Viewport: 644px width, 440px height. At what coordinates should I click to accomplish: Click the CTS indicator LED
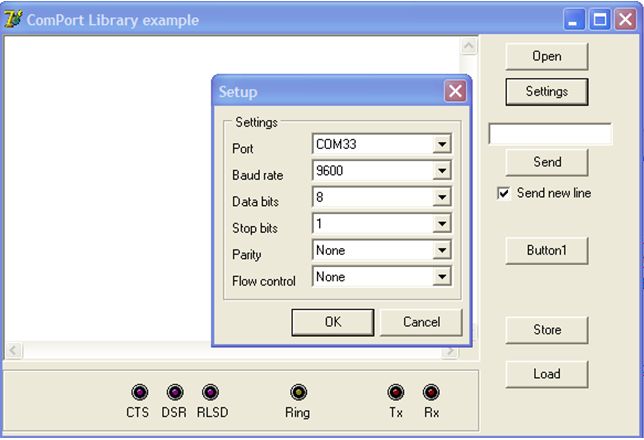click(138, 392)
